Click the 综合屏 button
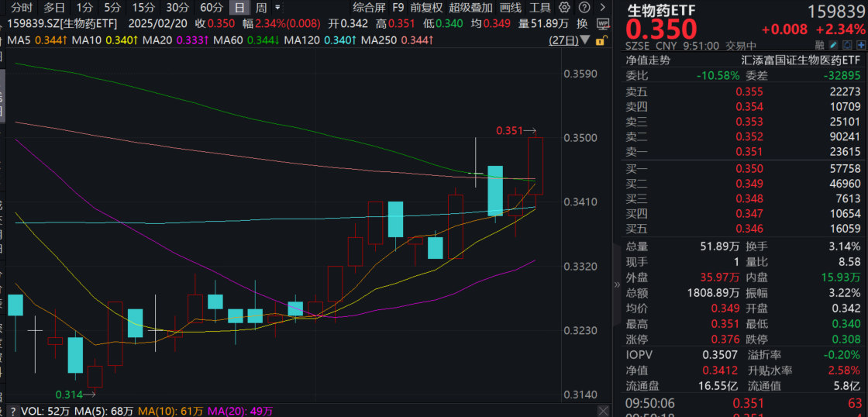 coord(369,8)
